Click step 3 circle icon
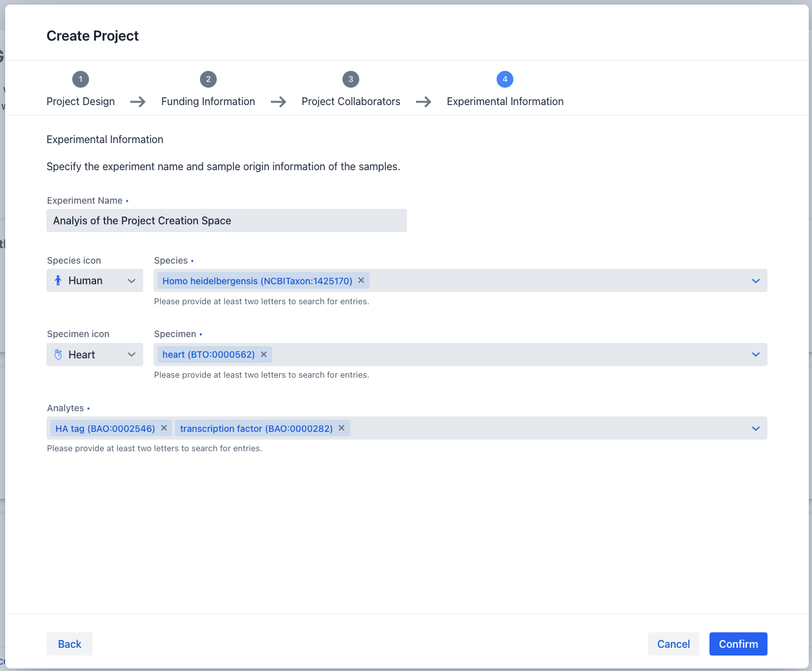 [350, 79]
